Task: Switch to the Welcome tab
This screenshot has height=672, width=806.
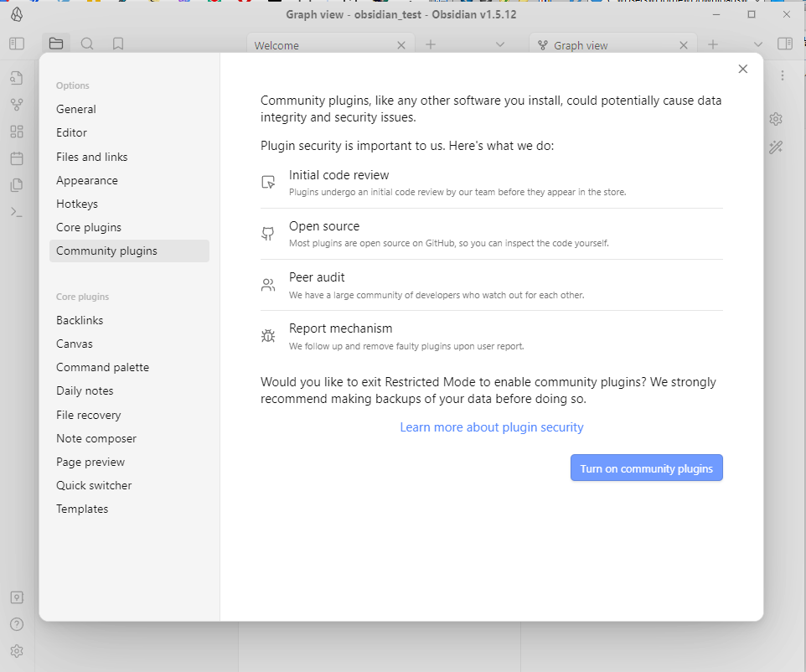Action: pos(331,45)
